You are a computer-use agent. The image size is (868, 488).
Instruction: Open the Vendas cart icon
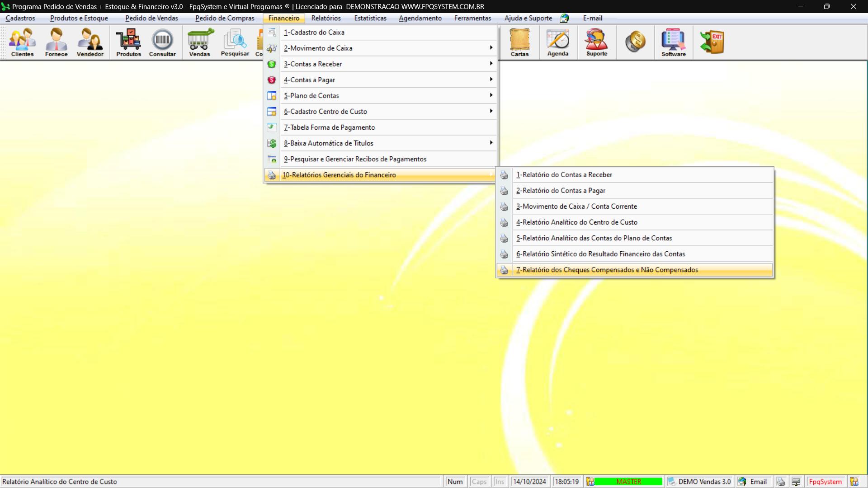[199, 42]
